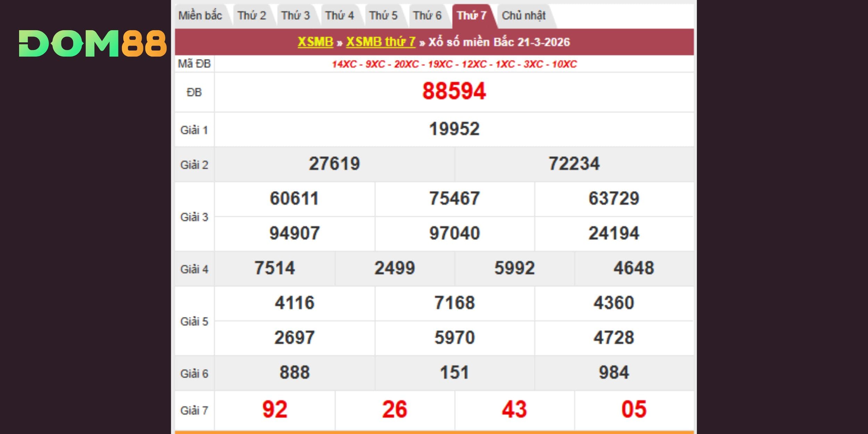Open the Thứ 5 tab
This screenshot has width=868, height=434.
click(383, 16)
